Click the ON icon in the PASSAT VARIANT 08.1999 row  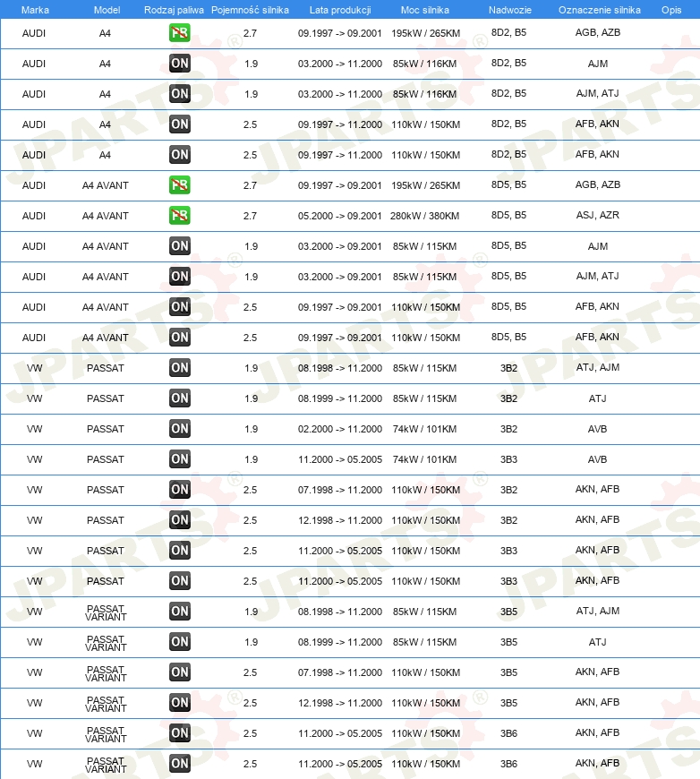coord(179,642)
